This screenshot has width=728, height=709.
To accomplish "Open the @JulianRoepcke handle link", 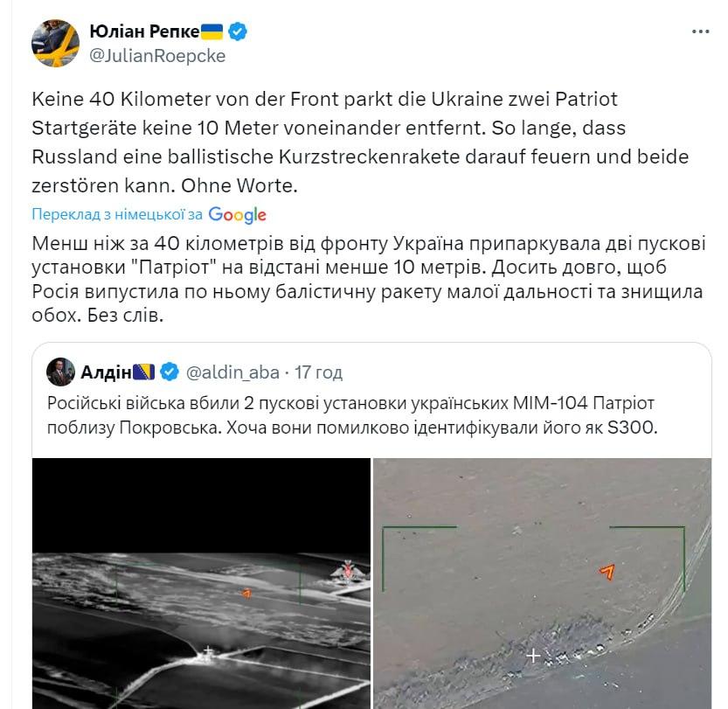I will click(x=157, y=56).
